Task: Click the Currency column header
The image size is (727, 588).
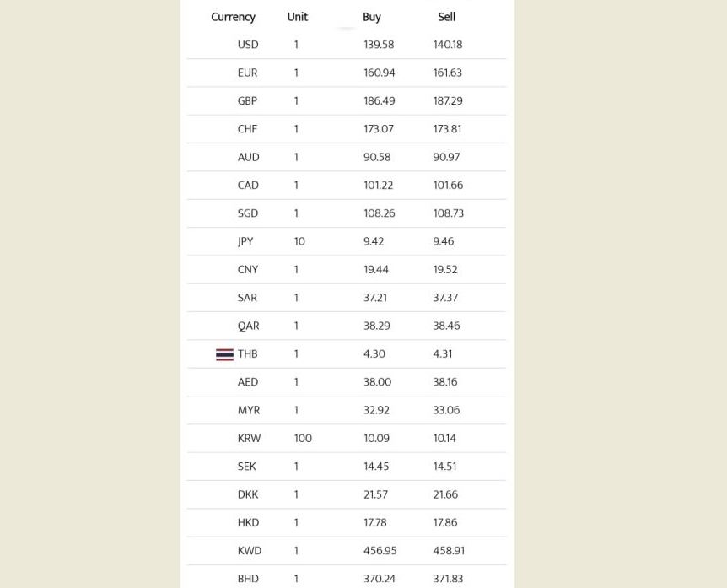Action: pos(233,17)
